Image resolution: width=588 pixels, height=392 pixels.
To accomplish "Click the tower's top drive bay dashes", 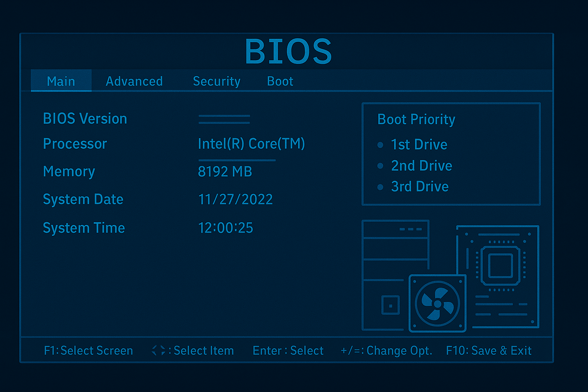I will click(410, 229).
